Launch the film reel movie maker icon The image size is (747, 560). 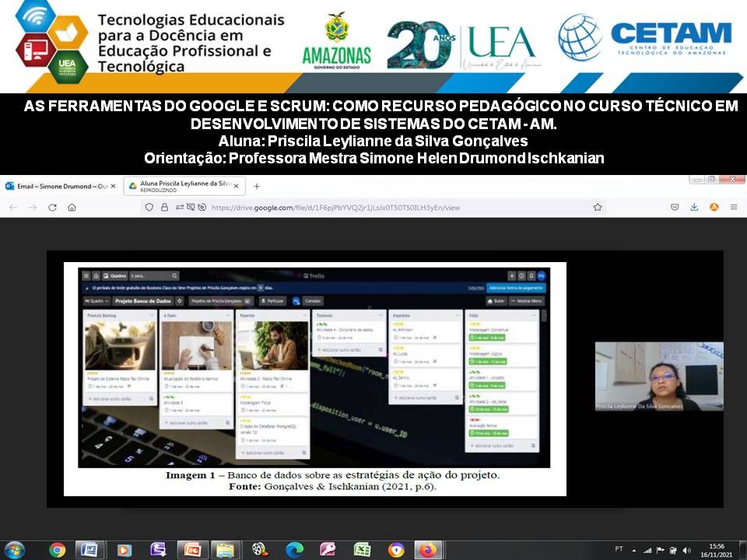tap(260, 551)
